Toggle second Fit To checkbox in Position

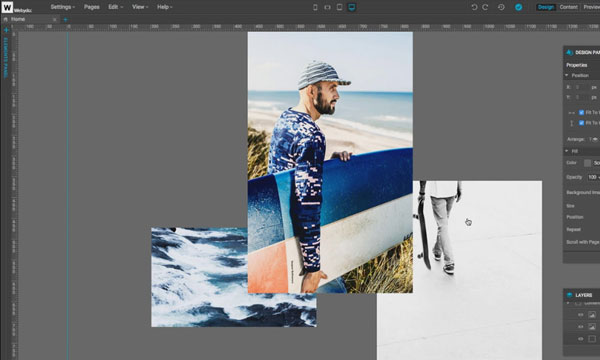pos(581,123)
